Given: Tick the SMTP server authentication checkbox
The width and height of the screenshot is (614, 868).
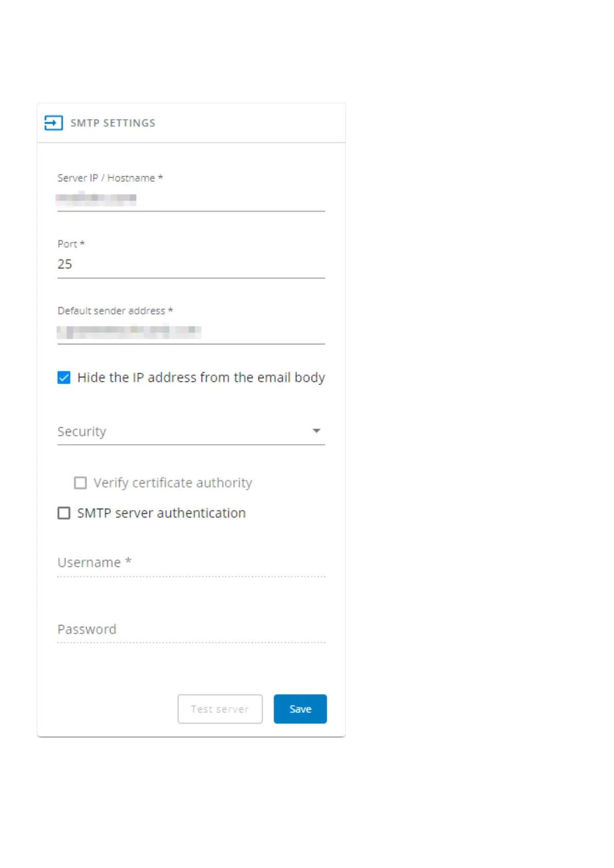Looking at the screenshot, I should coord(64,513).
